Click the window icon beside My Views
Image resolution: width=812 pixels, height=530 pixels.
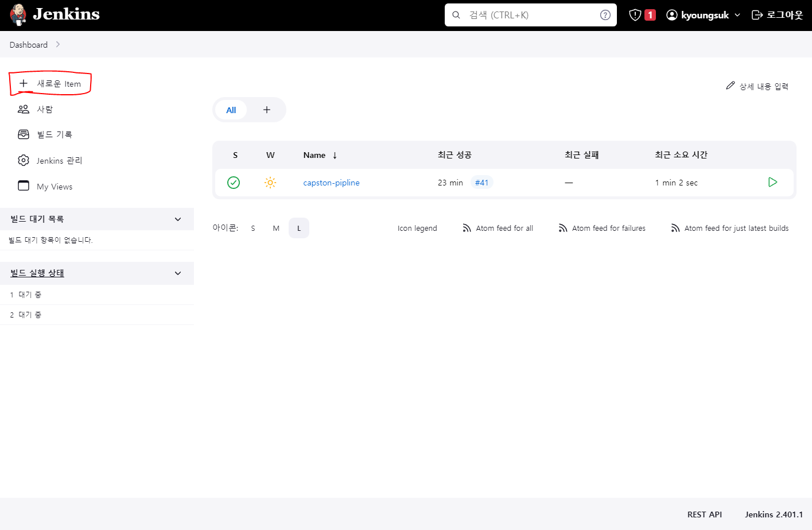[24, 185]
